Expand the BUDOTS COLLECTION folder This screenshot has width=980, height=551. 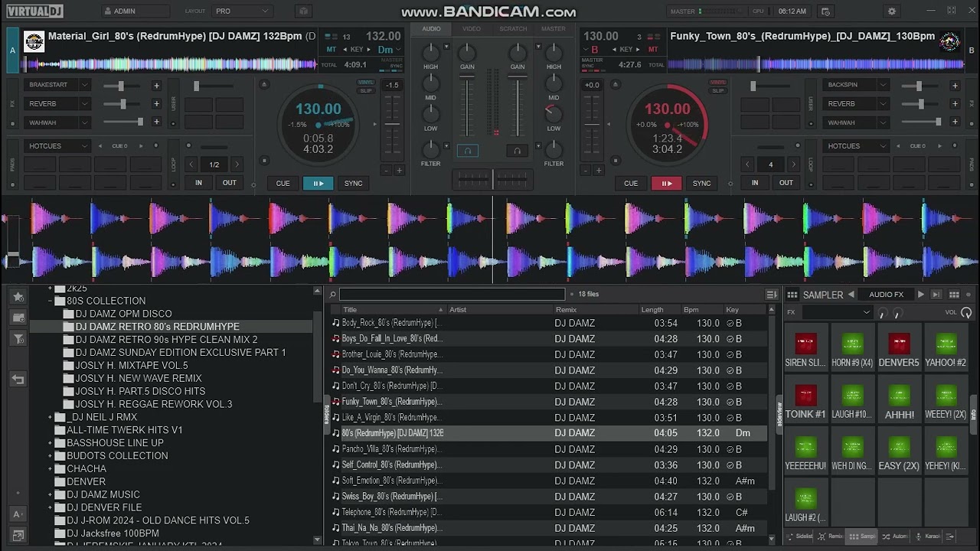(51, 455)
